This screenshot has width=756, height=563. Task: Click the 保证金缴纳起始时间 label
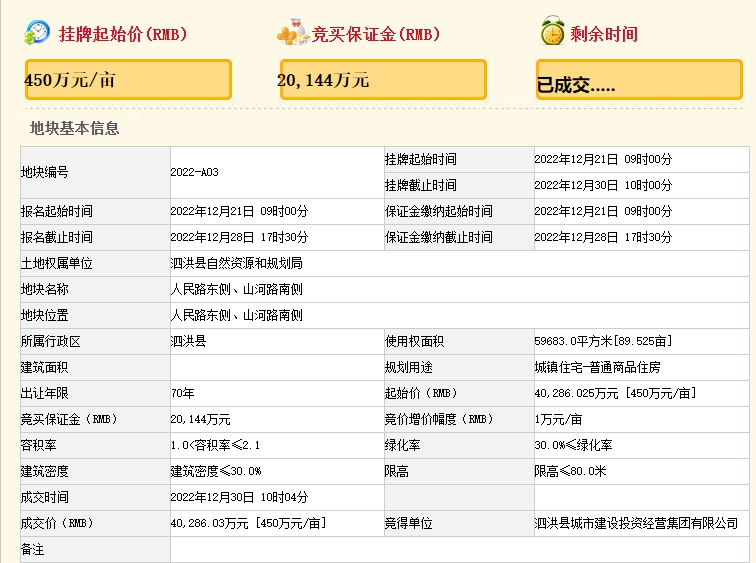[x=439, y=211]
